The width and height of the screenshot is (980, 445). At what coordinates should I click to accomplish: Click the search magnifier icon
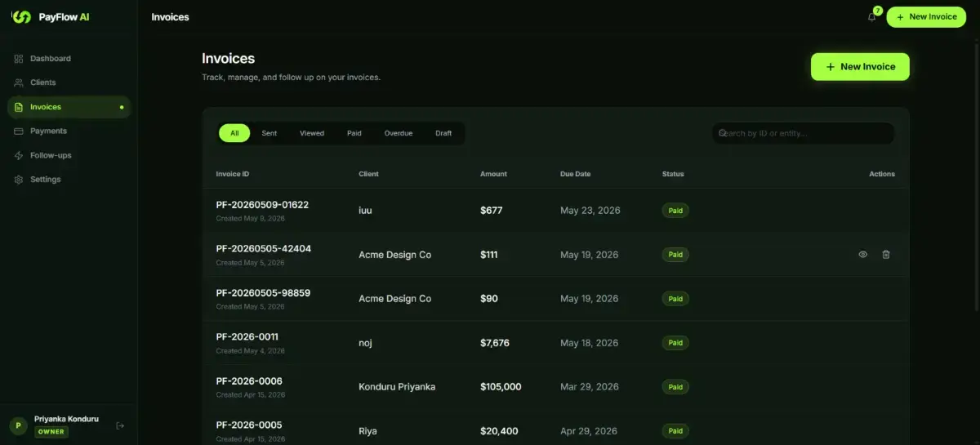[x=723, y=132]
